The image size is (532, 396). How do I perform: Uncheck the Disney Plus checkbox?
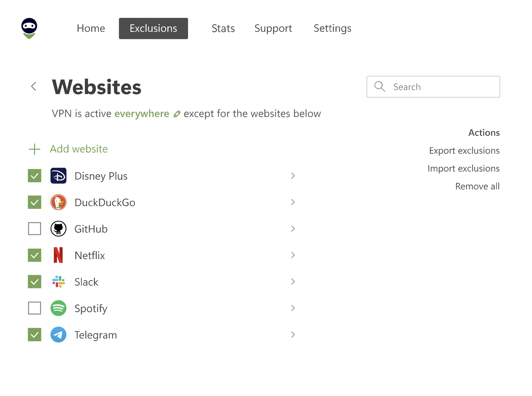(x=34, y=176)
